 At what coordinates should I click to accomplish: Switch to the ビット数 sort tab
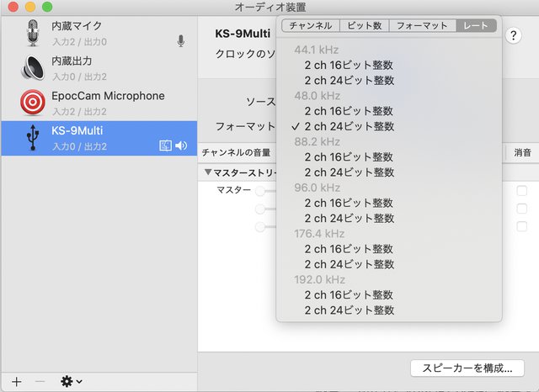365,25
